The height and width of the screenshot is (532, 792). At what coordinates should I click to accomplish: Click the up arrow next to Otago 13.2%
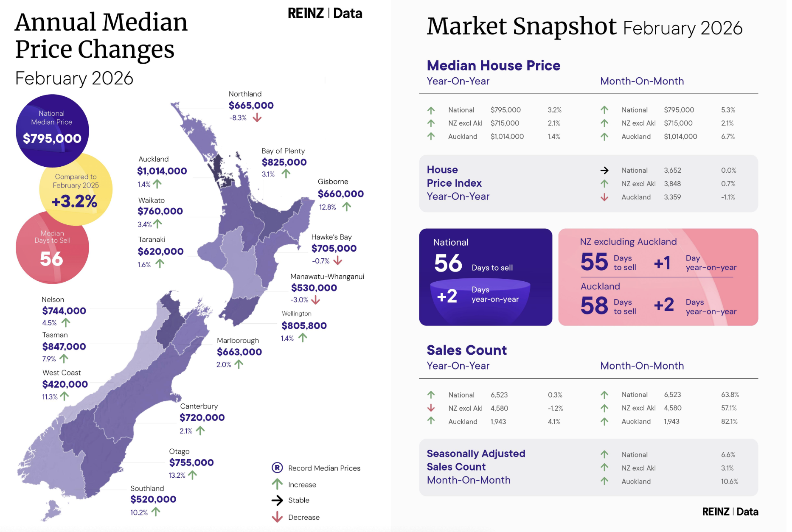coord(193,475)
